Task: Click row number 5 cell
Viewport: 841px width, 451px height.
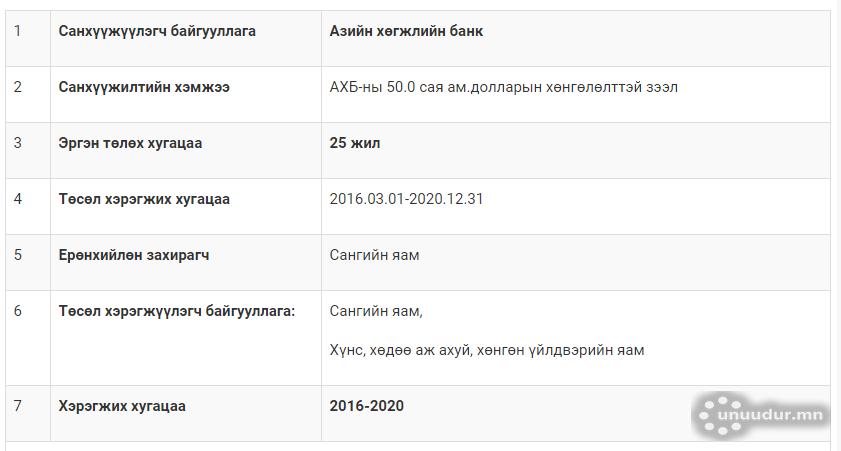Action: tap(18, 255)
